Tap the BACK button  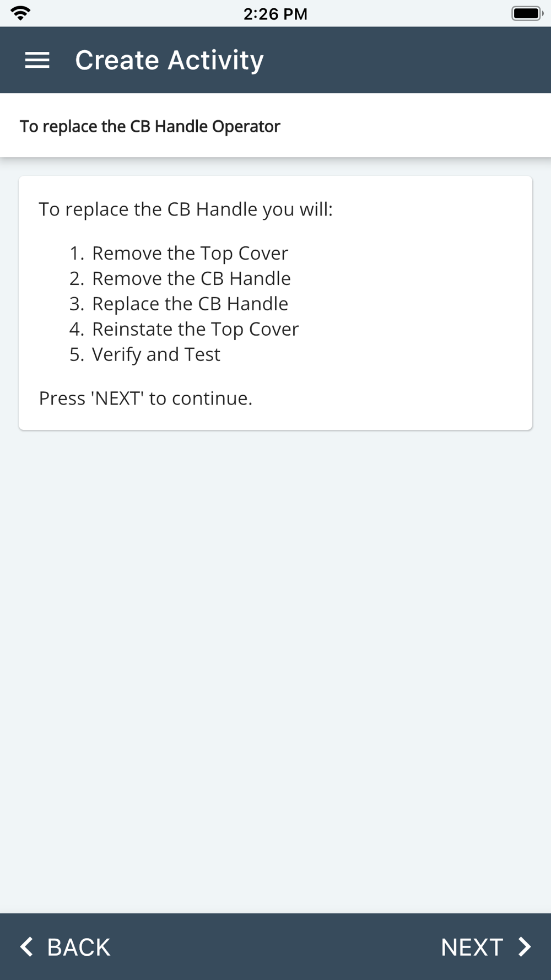click(66, 947)
